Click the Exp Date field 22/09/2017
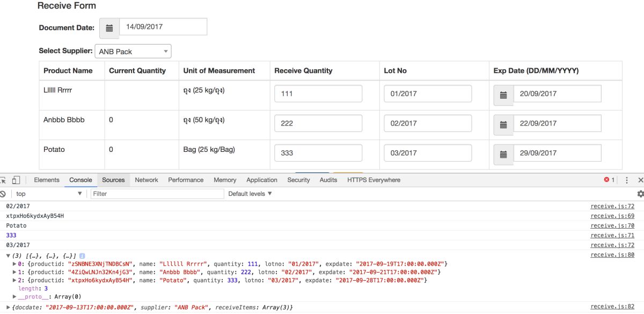 pos(557,123)
